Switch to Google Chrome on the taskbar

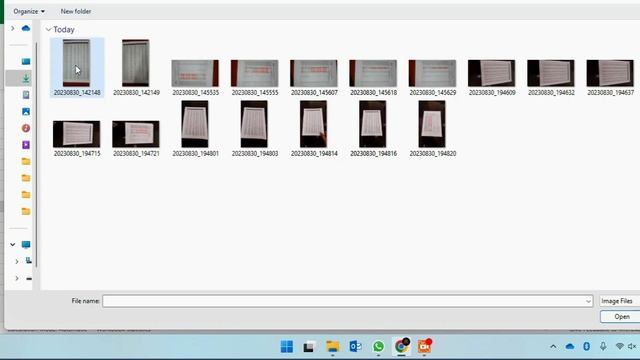point(402,346)
